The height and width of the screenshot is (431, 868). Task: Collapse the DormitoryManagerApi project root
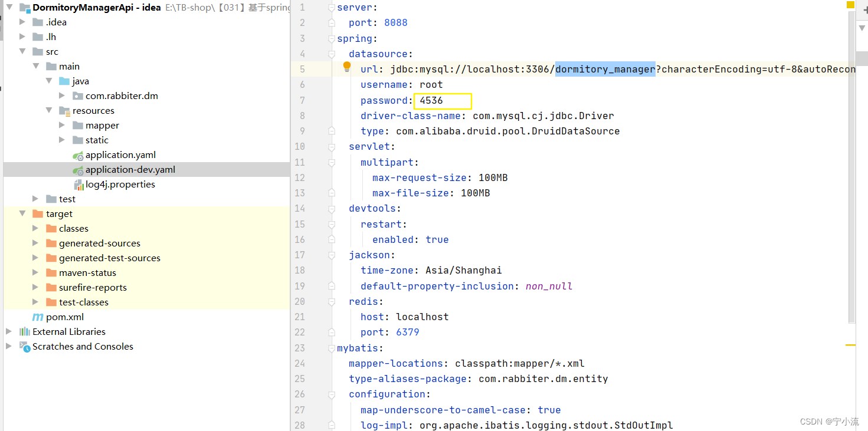click(x=9, y=8)
